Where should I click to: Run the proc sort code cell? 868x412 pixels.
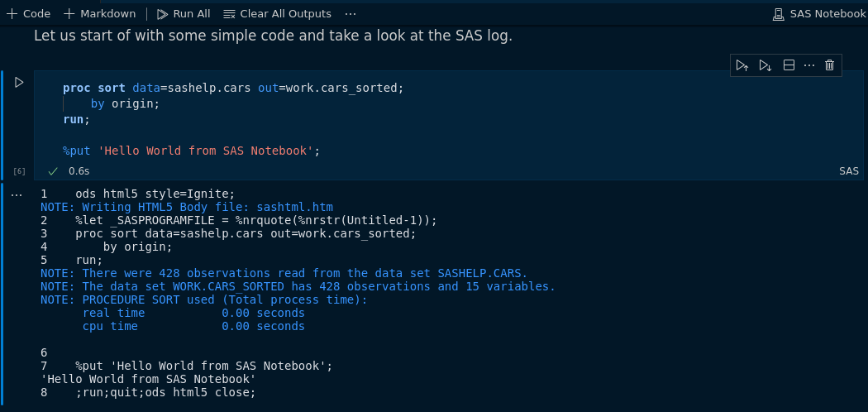point(19,82)
